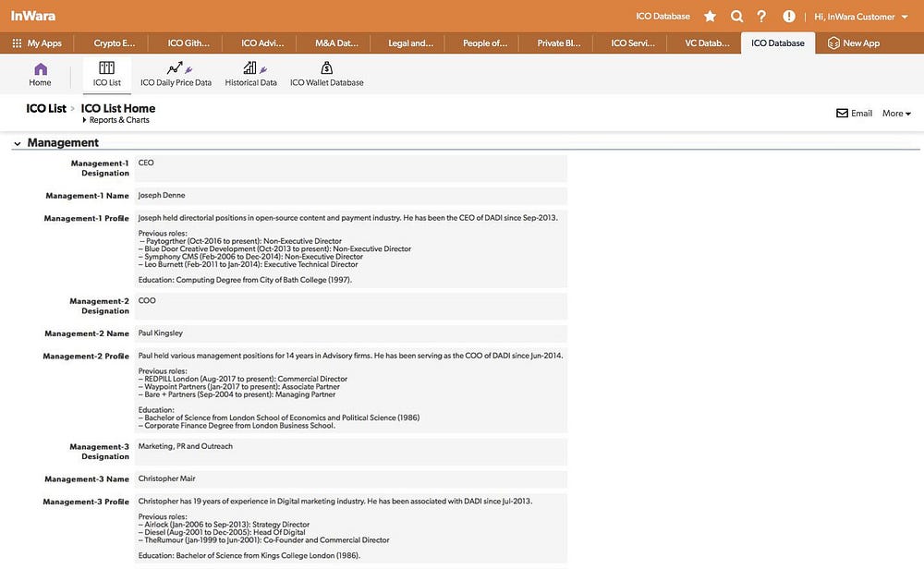Select the active ICO Database tab
This screenshot has width=924, height=569.
(x=778, y=43)
